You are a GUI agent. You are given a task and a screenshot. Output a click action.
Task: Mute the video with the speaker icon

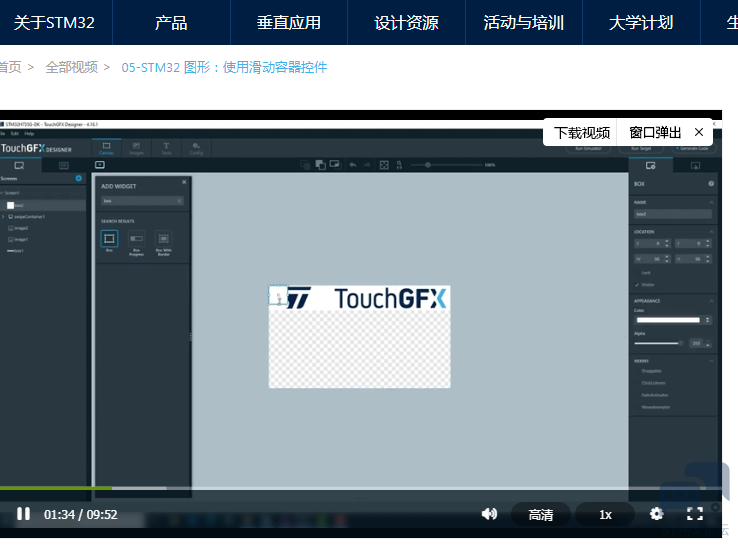(489, 513)
